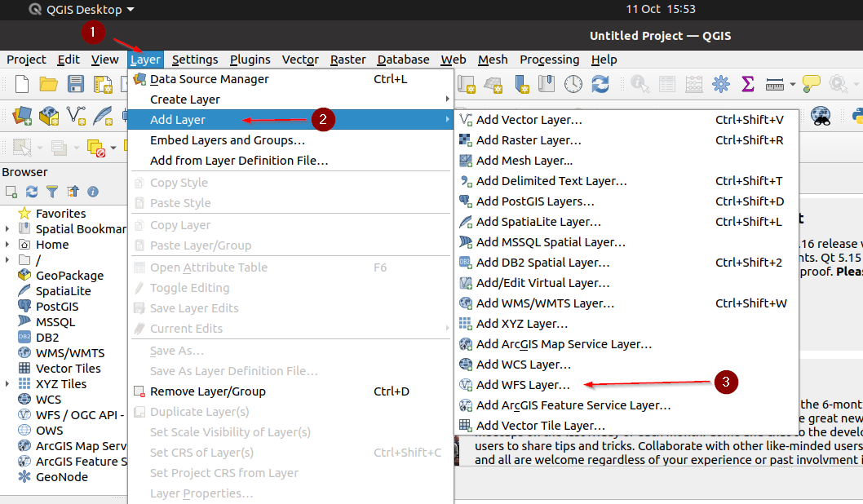Click the New Shapefile Layer toolbar icon

click(x=76, y=116)
